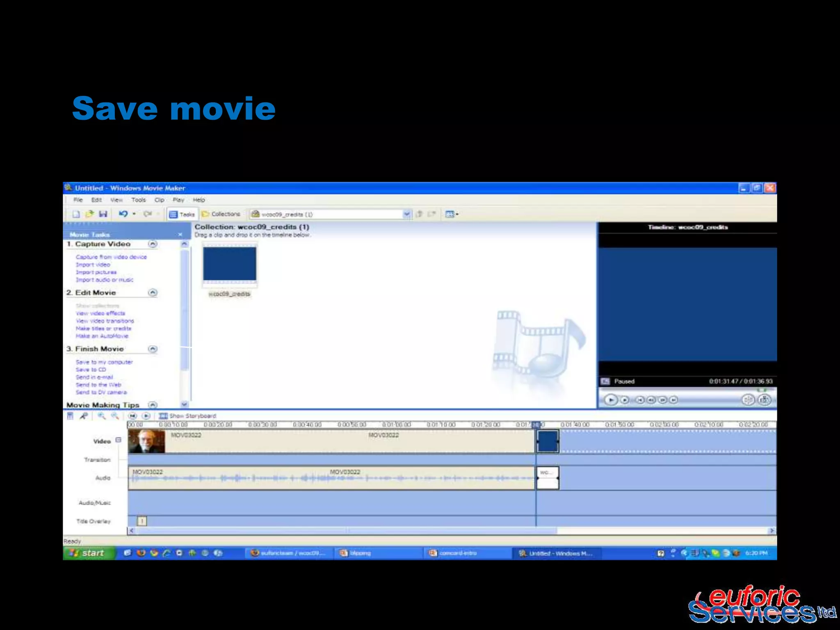Click the Play Timeline button
This screenshot has height=630, width=840.
tap(146, 416)
